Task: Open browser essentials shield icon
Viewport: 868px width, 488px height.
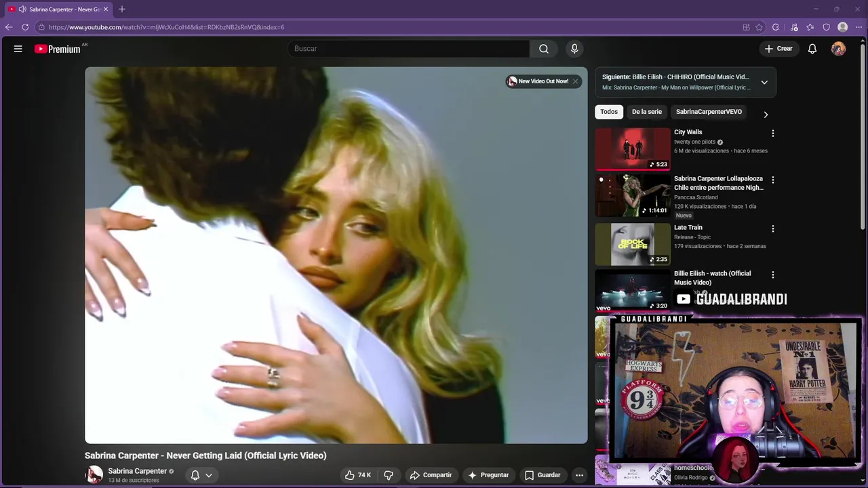Action: point(827,27)
